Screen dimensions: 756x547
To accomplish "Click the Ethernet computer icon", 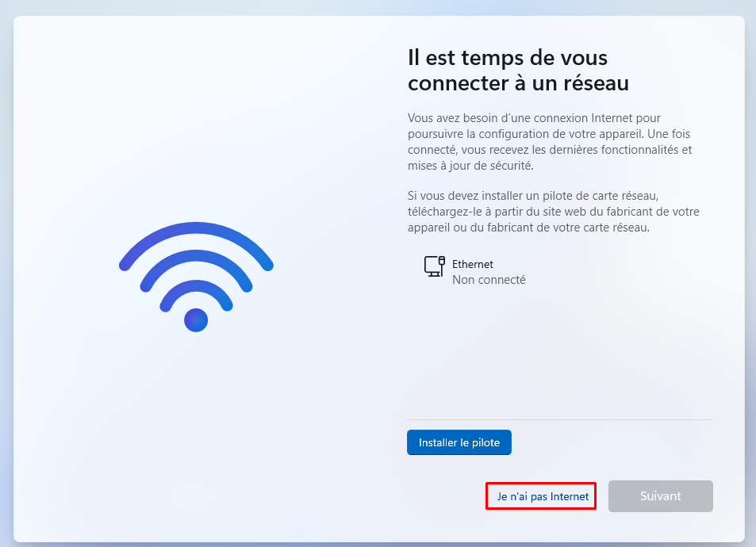I will click(x=435, y=266).
